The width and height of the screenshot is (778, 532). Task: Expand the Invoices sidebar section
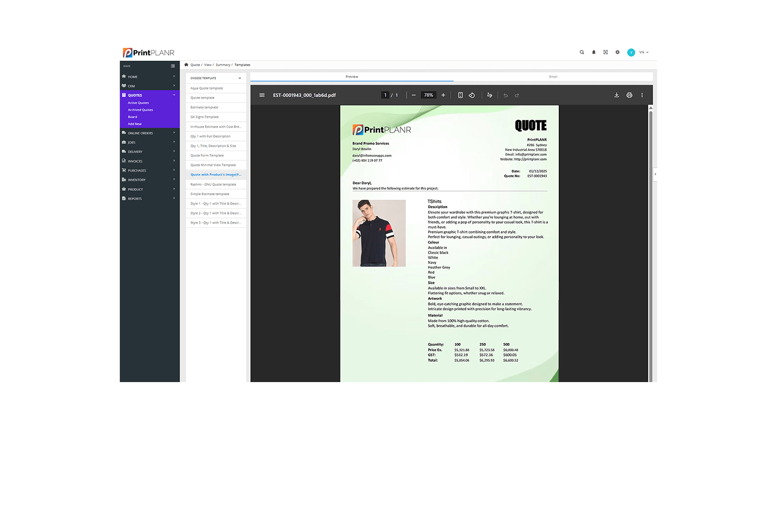tap(149, 161)
